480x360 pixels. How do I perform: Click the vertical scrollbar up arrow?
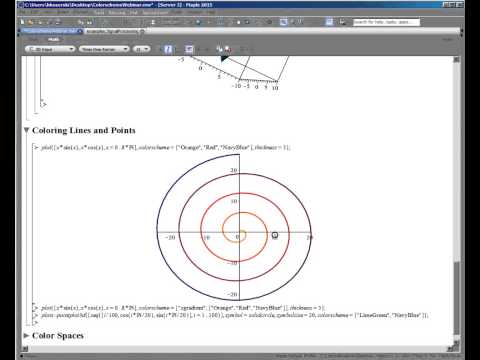pos(456,60)
